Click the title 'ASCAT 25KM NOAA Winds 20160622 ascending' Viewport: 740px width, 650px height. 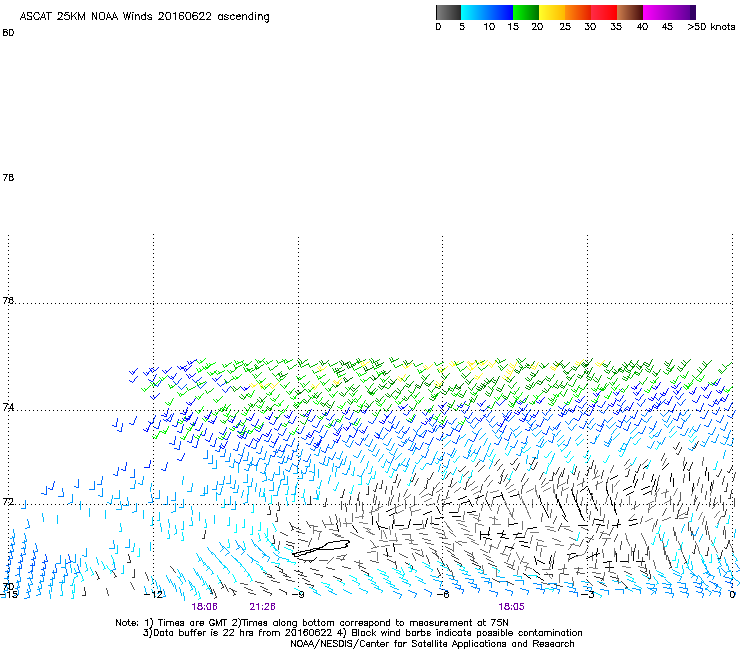point(144,17)
